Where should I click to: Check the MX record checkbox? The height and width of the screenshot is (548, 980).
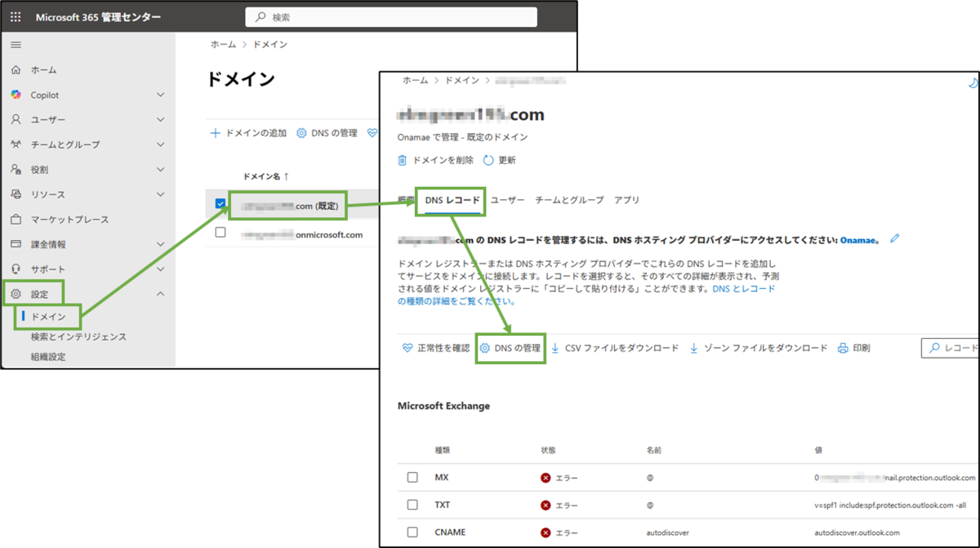[x=412, y=478]
